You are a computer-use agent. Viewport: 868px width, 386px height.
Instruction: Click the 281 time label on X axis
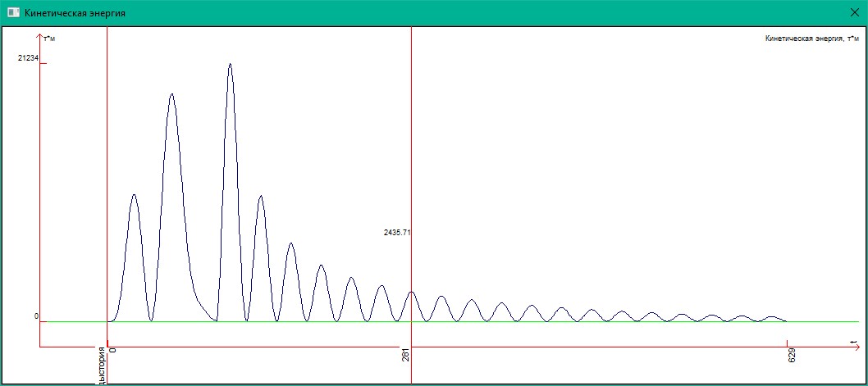tap(405, 356)
